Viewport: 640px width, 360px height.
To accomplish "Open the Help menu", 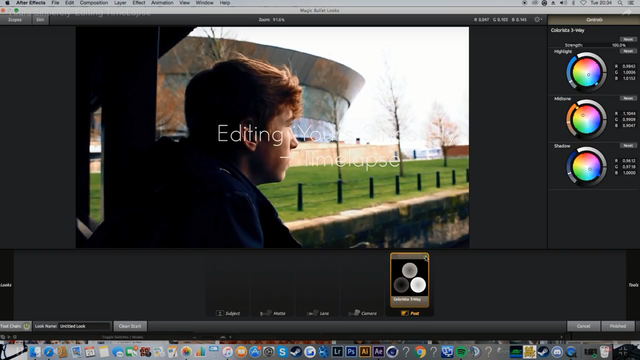I will (x=225, y=3).
